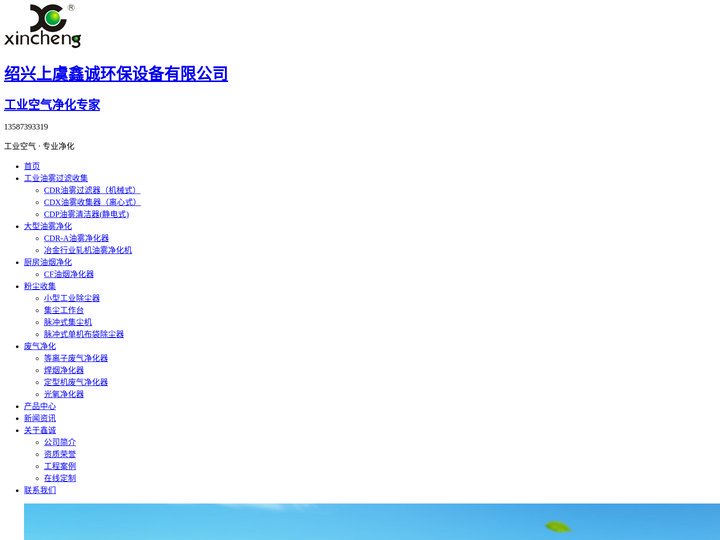This screenshot has height=540, width=720.
Task: Click the Xincheng company logo
Action: (43, 26)
